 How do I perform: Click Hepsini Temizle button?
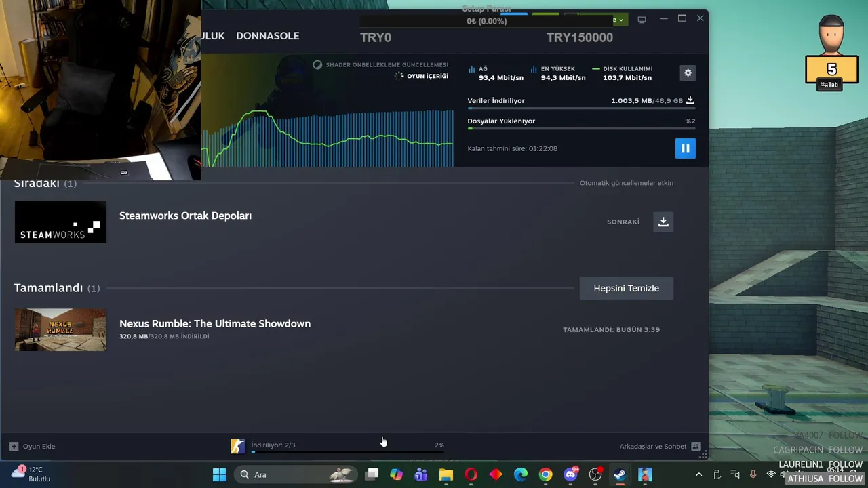[626, 288]
